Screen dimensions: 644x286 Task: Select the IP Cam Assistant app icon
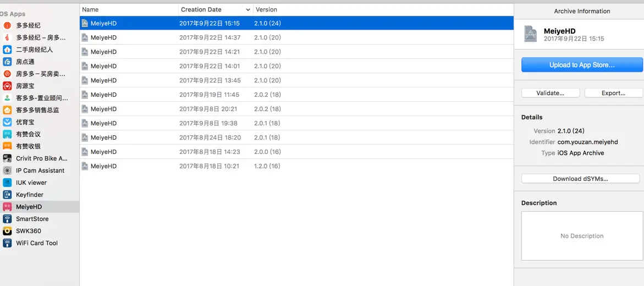(x=7, y=170)
